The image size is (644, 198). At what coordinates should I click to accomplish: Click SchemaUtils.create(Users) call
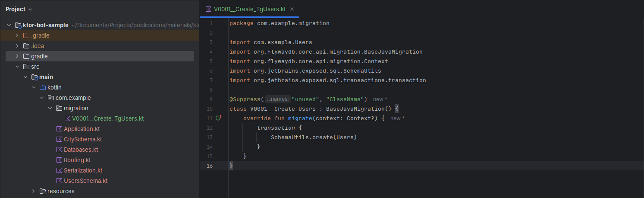pos(314,137)
